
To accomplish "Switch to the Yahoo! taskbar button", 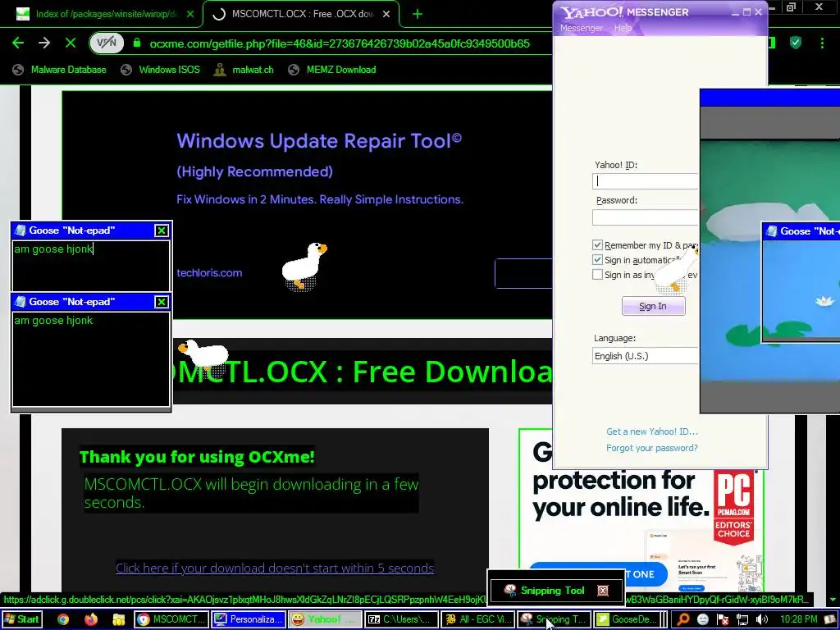I will tap(325, 619).
